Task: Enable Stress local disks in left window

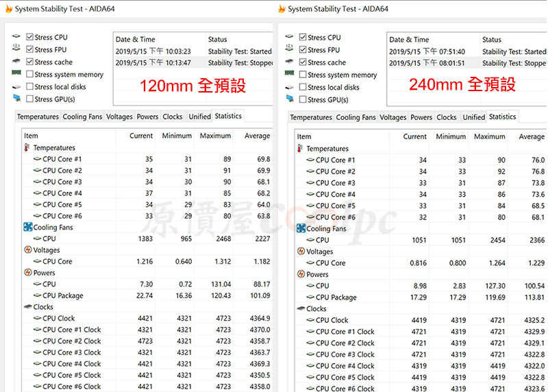Action: (x=29, y=86)
